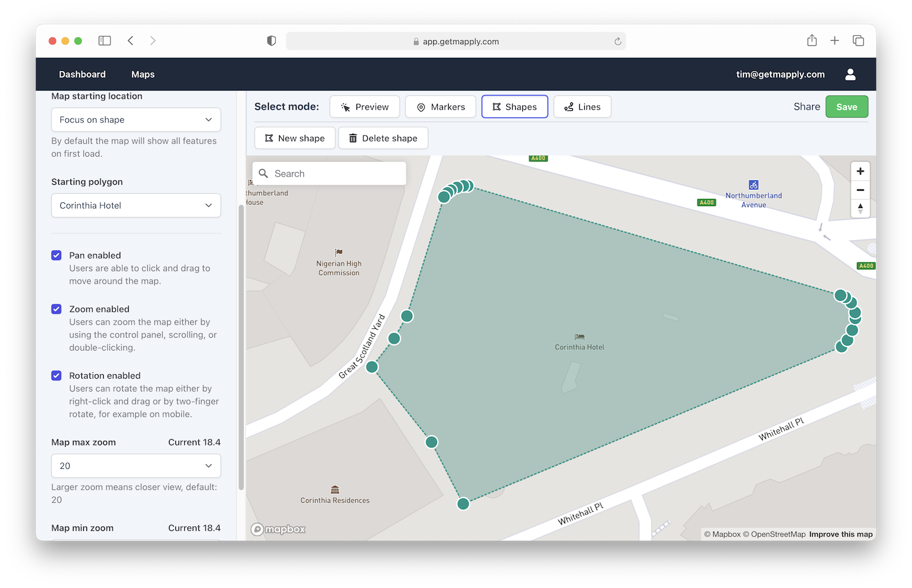Open the Starting polygon Corinthia Hotel dropdown
Viewport: 912px width, 588px height.
click(x=136, y=205)
